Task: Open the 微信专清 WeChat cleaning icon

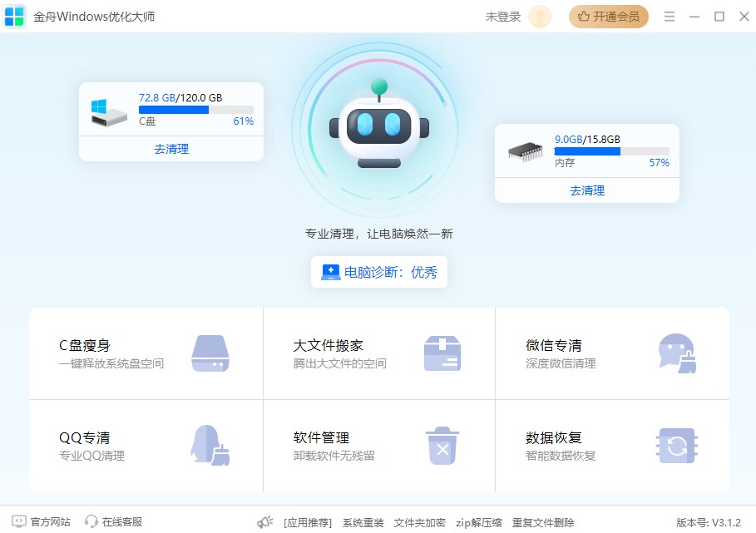Action: click(677, 353)
